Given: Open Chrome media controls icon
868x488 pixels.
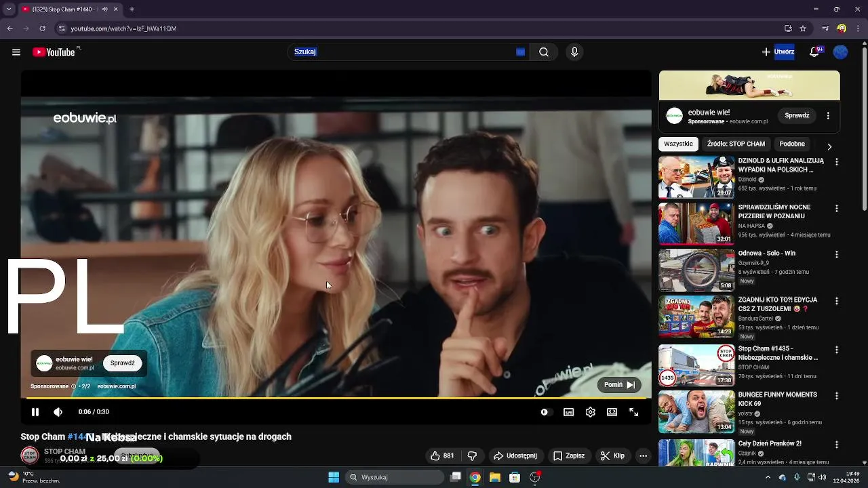Looking at the screenshot, I should coord(825,28).
